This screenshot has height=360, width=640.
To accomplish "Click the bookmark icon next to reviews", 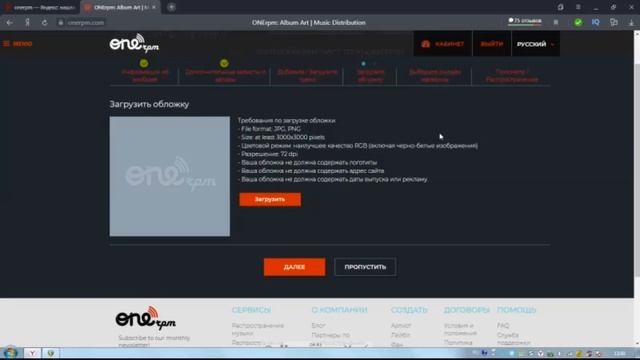I will [x=556, y=22].
